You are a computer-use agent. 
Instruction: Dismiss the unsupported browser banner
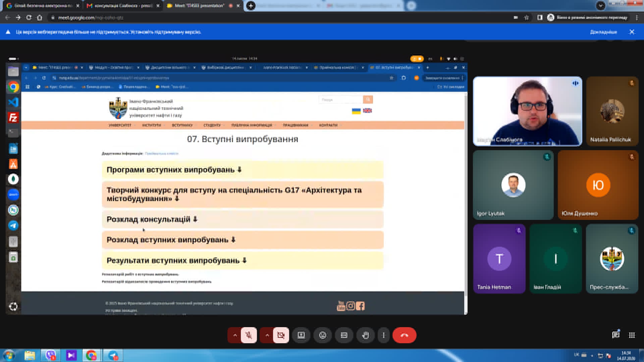coord(632,32)
